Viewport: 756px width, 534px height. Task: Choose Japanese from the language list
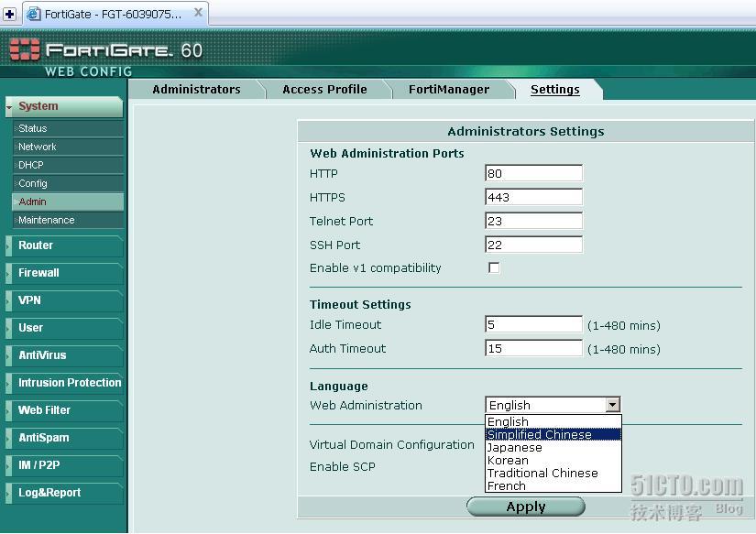(553, 448)
